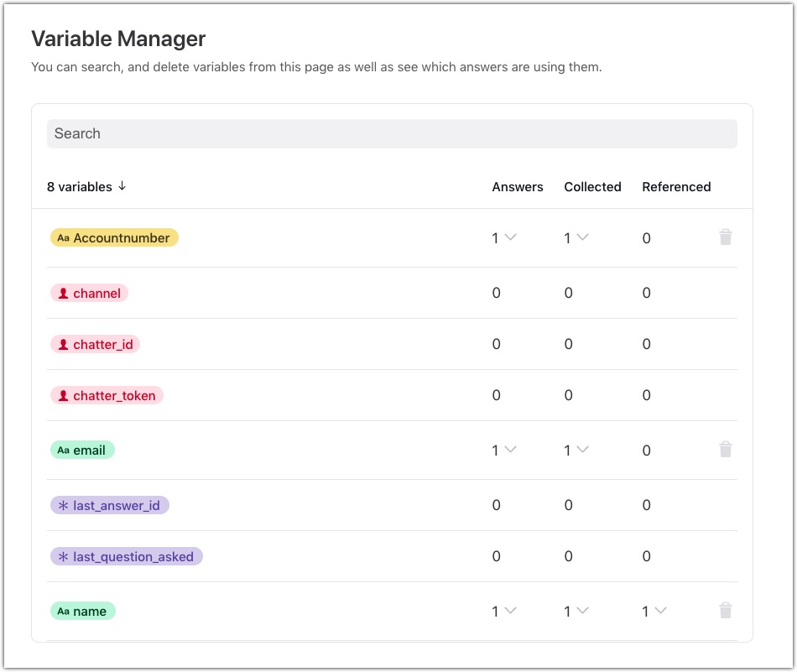Viewport: 797px width, 672px height.
Task: Click in the Search variables field
Action: coord(392,133)
